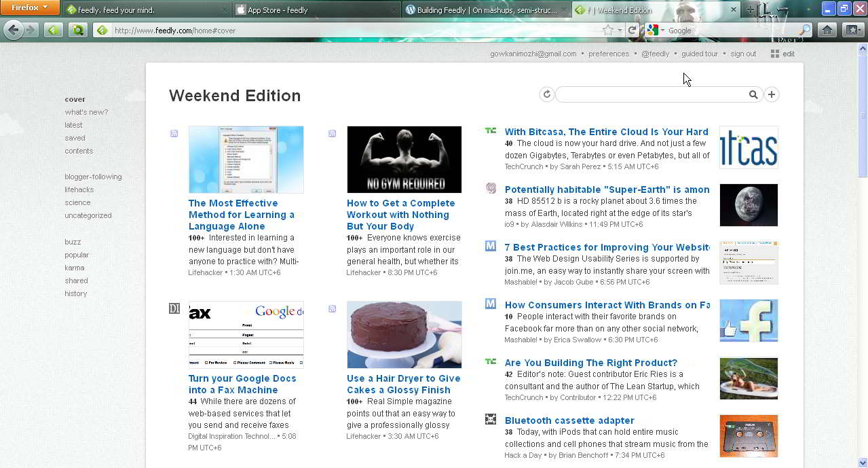Focus the Google search box in the toolbar
The width and height of the screenshot is (868, 468).
pyautogui.click(x=732, y=31)
